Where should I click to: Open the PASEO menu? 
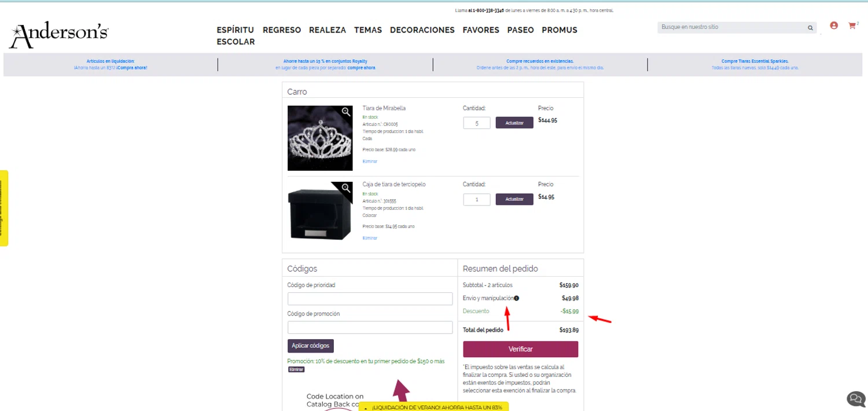(521, 30)
